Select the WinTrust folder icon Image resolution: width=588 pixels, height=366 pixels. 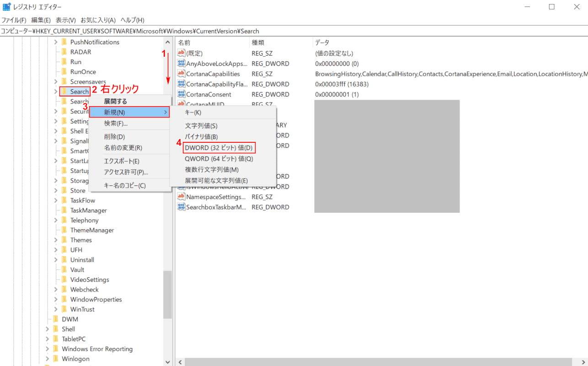tap(64, 309)
